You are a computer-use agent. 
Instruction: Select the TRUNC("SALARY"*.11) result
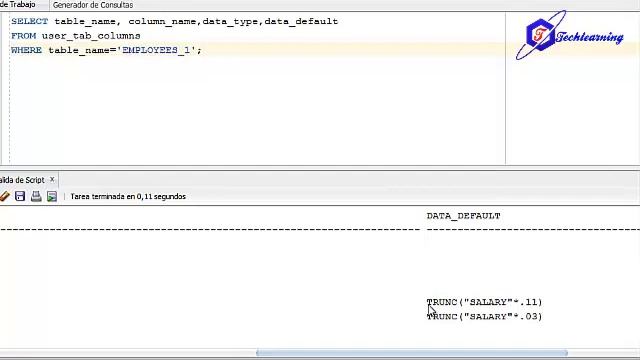coord(484,302)
